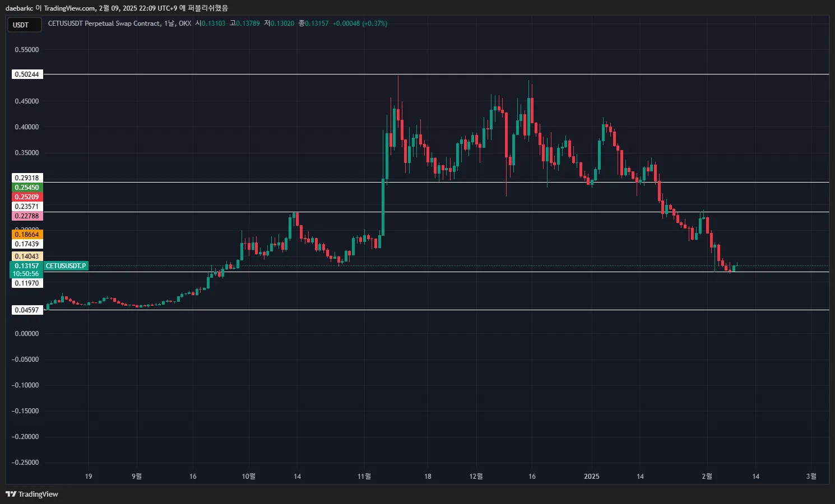Click the beige 0.14043 price label
The width and height of the screenshot is (835, 504).
pyautogui.click(x=27, y=256)
